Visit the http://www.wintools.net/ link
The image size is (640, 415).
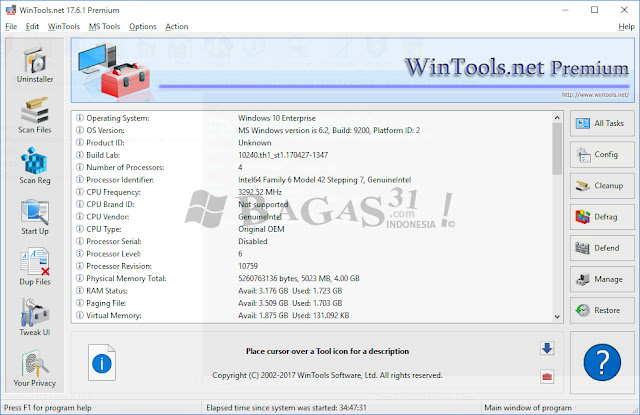point(595,95)
